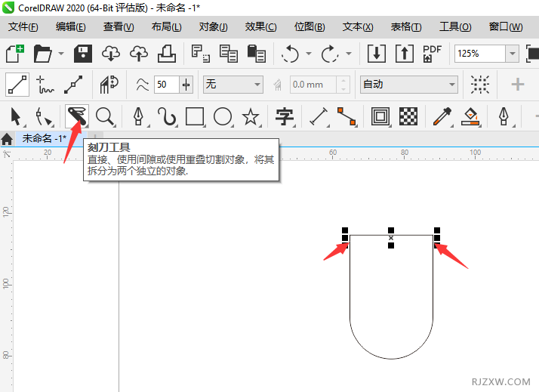Undo the last action
Image resolution: width=539 pixels, height=392 pixels.
point(290,54)
